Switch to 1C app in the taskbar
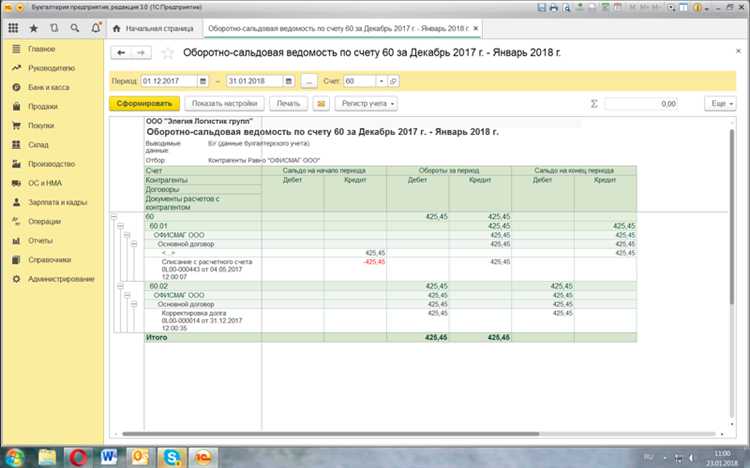The width and height of the screenshot is (750, 468). tap(203, 457)
